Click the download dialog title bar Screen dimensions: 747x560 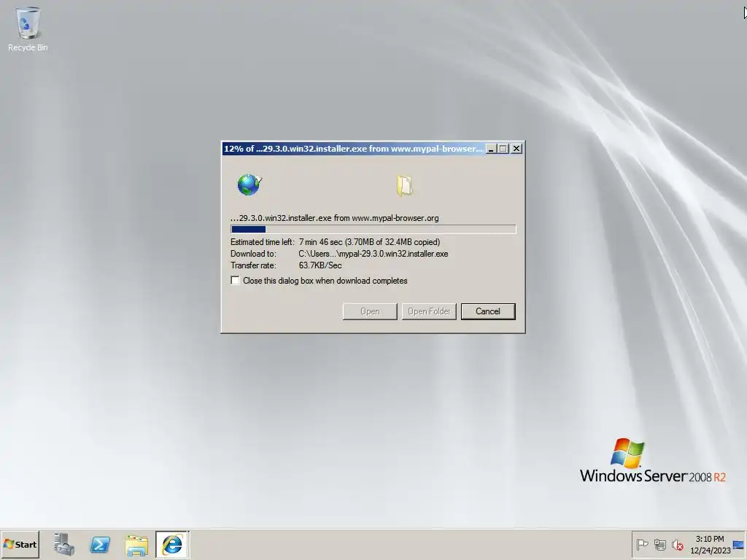(354, 149)
